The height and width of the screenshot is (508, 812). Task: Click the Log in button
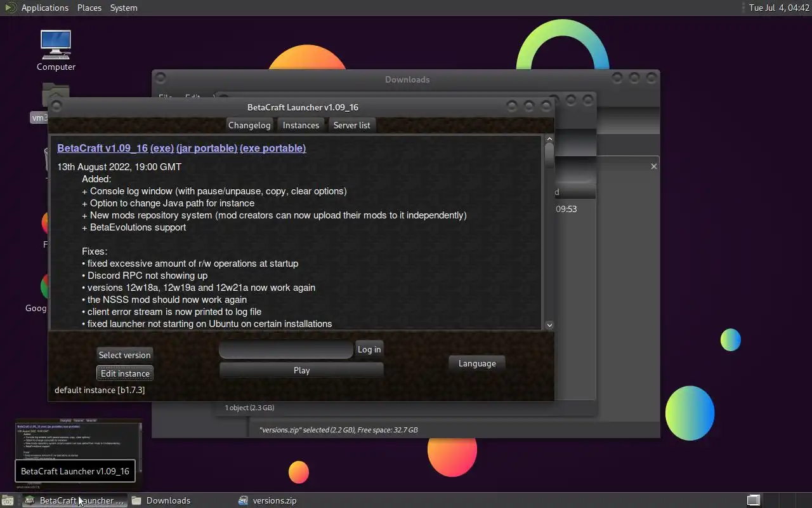tap(369, 349)
